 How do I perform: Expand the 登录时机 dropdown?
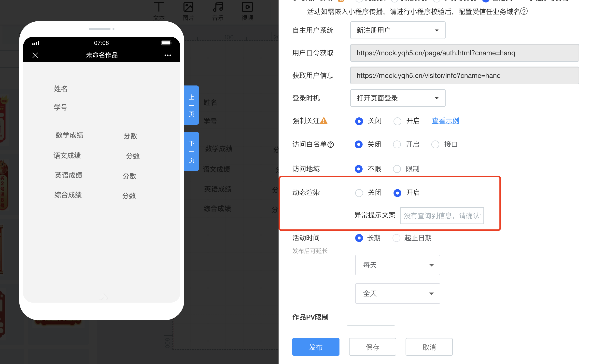pyautogui.click(x=397, y=98)
